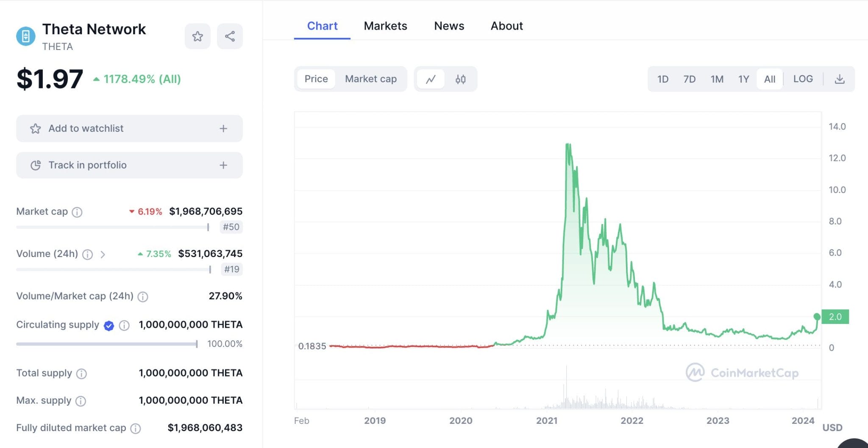Click the verified badge beside Circulating supply
The height and width of the screenshot is (448, 868).
pos(108,325)
